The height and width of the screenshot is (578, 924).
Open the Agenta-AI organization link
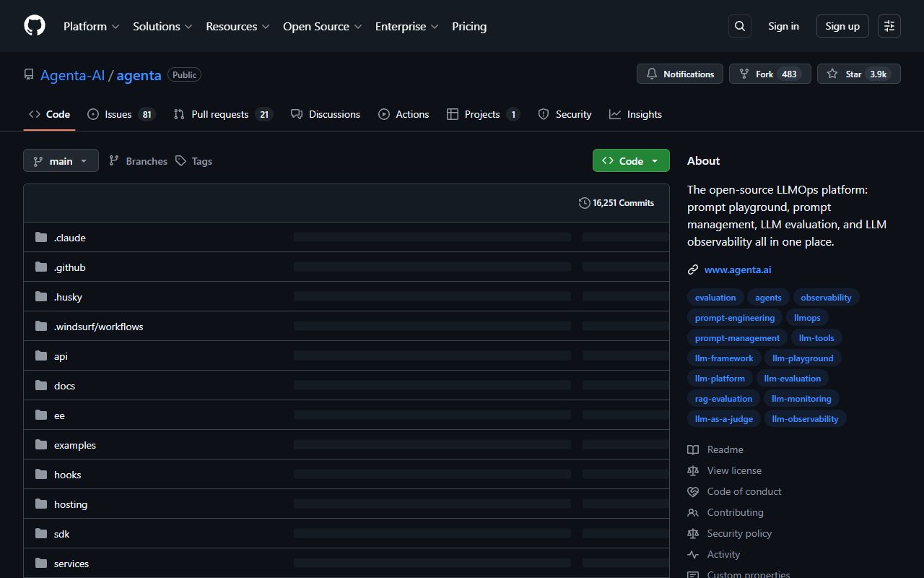(x=72, y=75)
